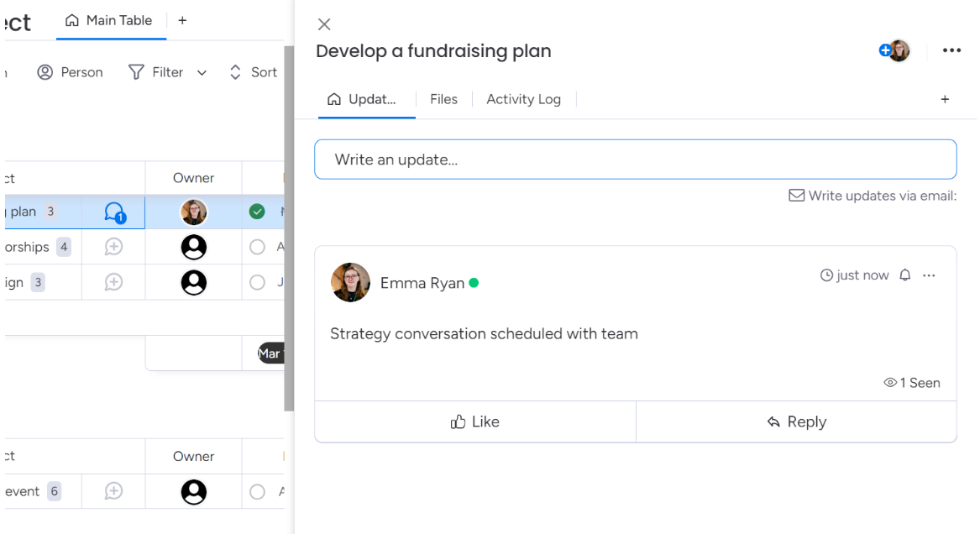Expand the Filter dropdown arrow

(202, 73)
